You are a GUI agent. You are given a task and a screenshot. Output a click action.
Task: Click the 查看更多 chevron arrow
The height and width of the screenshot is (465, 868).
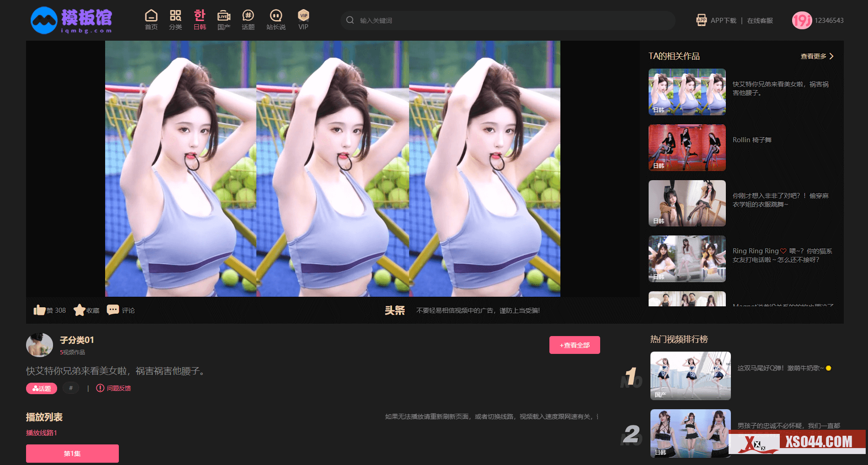831,56
